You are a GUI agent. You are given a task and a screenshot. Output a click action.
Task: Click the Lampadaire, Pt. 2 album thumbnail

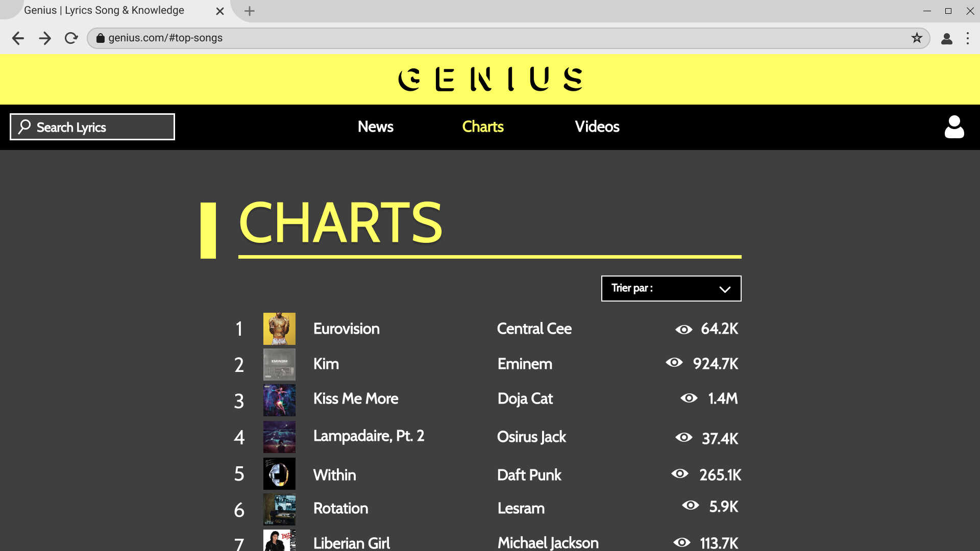(x=279, y=437)
